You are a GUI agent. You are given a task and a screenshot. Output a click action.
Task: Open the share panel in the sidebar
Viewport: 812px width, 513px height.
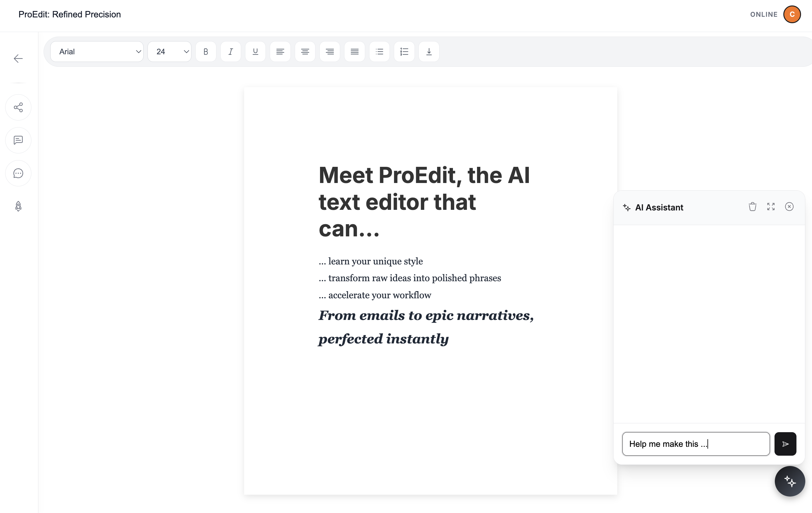click(18, 107)
